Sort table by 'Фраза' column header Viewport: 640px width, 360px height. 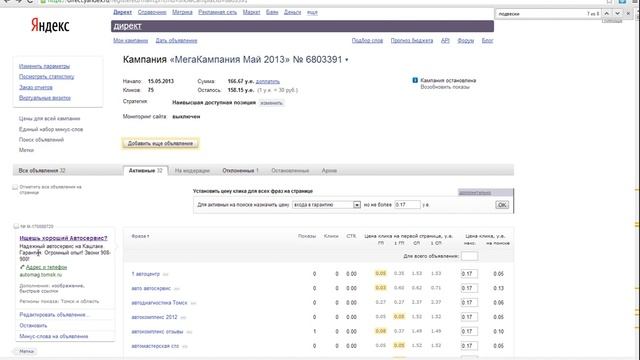140,236
